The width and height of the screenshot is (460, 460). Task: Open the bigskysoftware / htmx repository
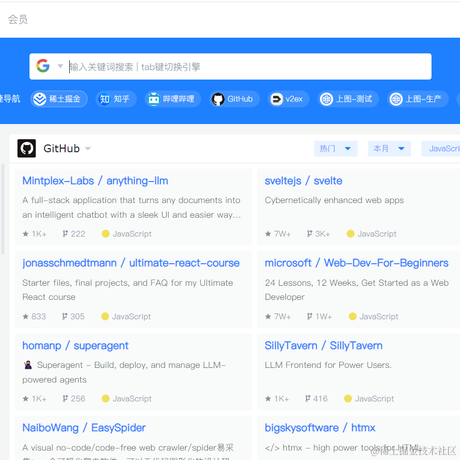coord(320,428)
